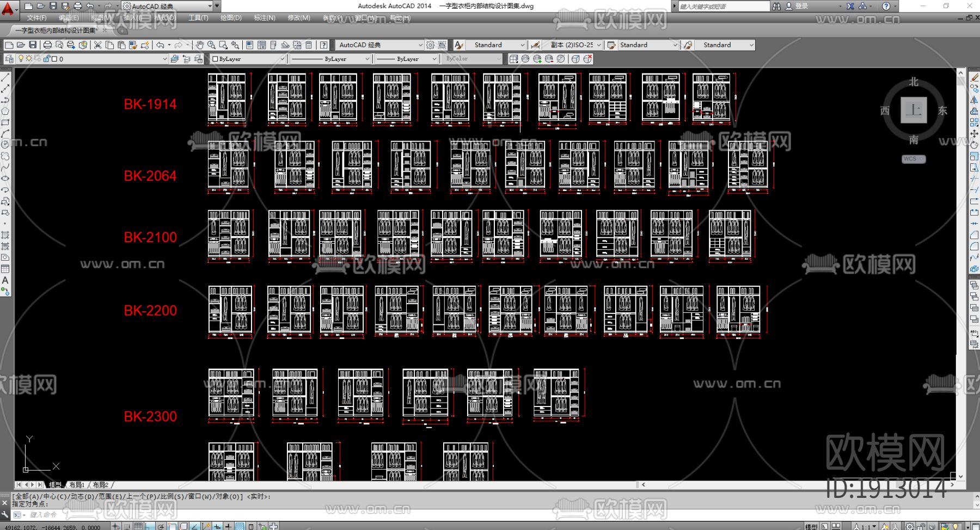This screenshot has width=980, height=530.
Task: Click the 登录 sign-in button
Action: tap(801, 6)
